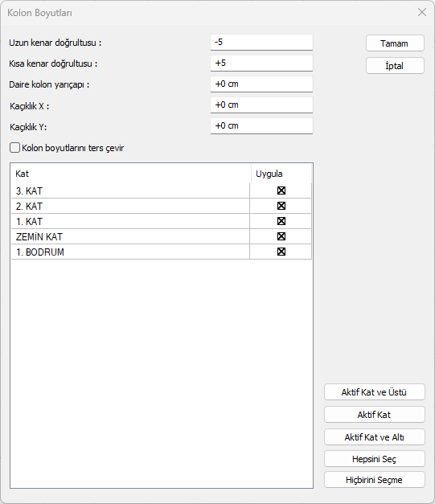This screenshot has height=504, width=435.
Task: Toggle Uygula checkbox for 2. KAT
Action: point(281,206)
